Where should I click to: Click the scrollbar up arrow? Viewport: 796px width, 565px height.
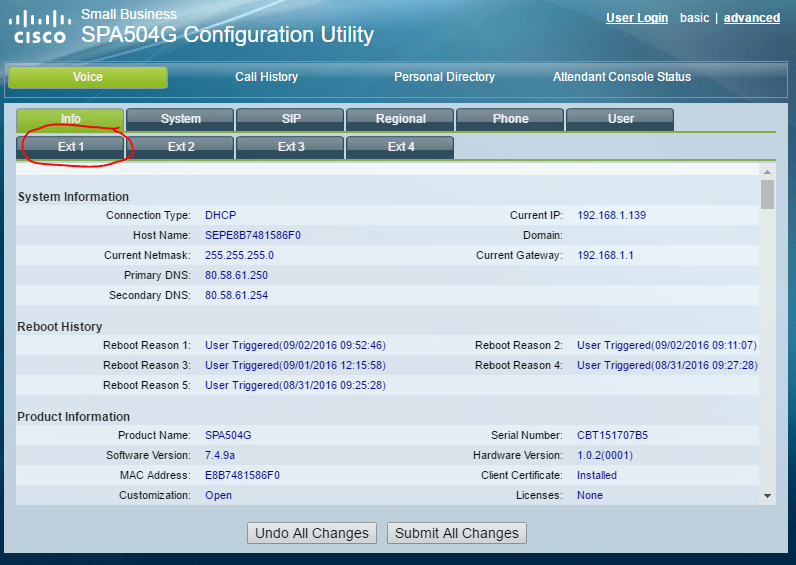(768, 172)
